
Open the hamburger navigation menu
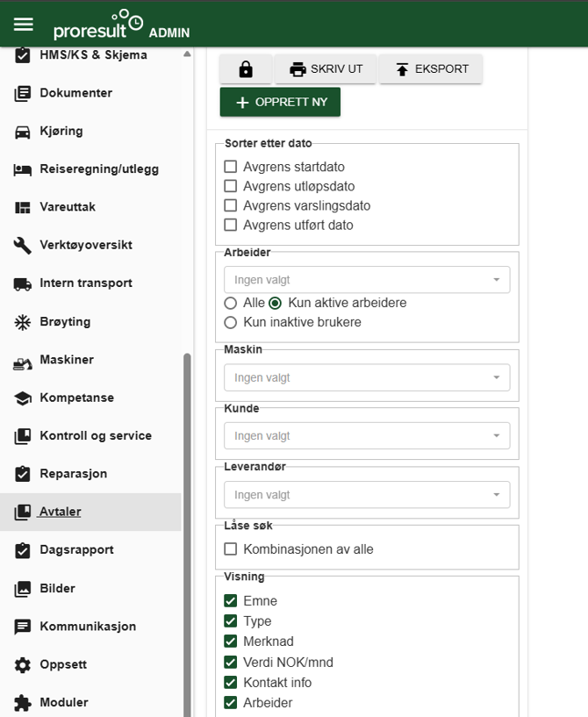[x=24, y=24]
